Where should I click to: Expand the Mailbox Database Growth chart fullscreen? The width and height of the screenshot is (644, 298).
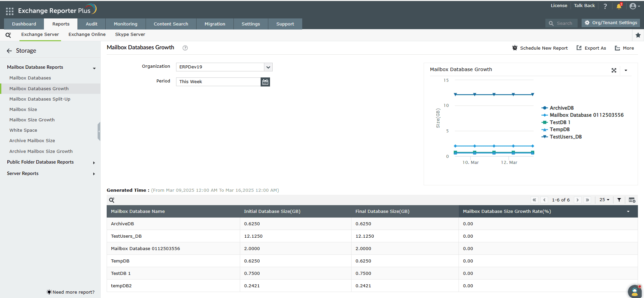click(x=614, y=70)
